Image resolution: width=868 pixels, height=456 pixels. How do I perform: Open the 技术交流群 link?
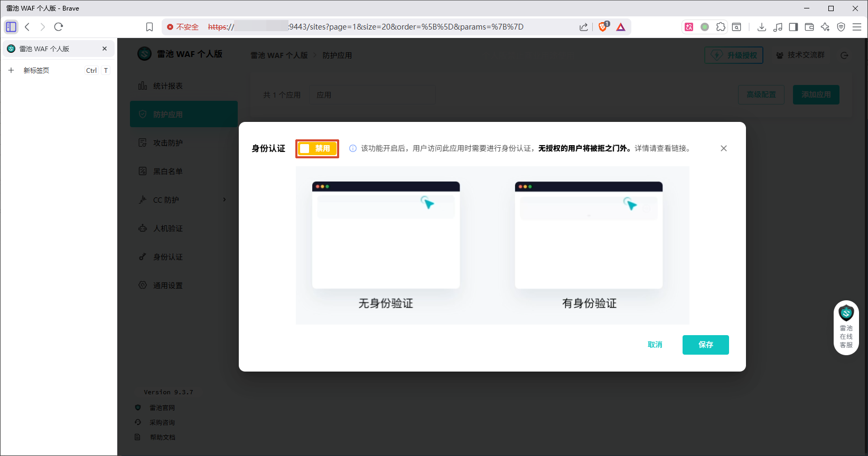tap(800, 55)
